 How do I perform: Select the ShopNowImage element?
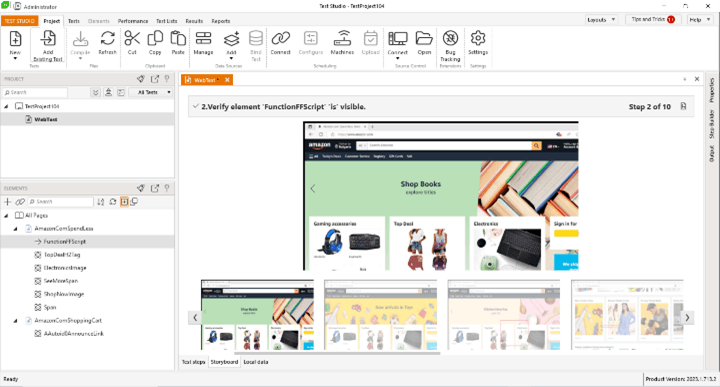[63, 294]
